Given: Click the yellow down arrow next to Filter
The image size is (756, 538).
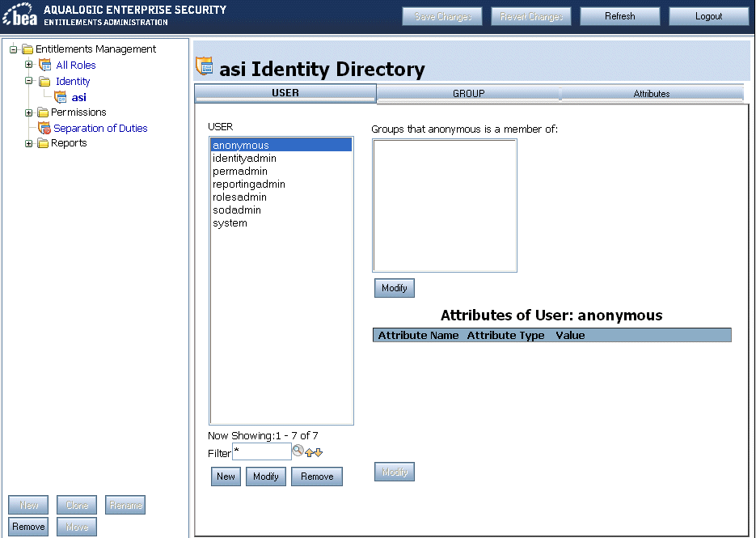Looking at the screenshot, I should (319, 452).
